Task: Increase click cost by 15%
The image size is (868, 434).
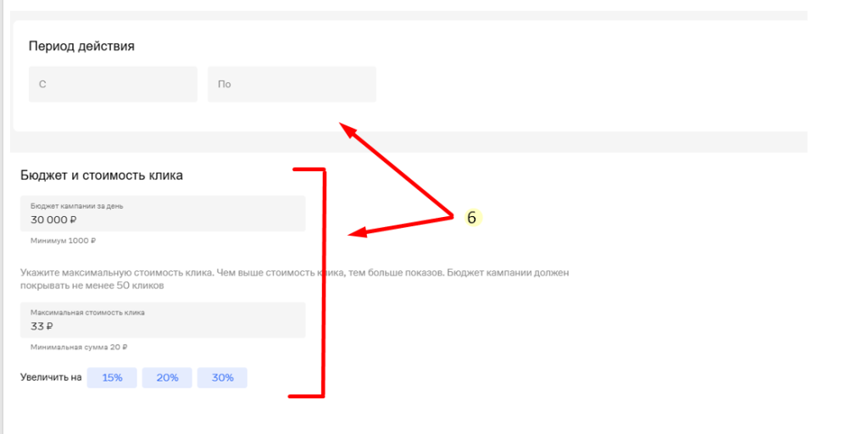Action: (x=112, y=378)
